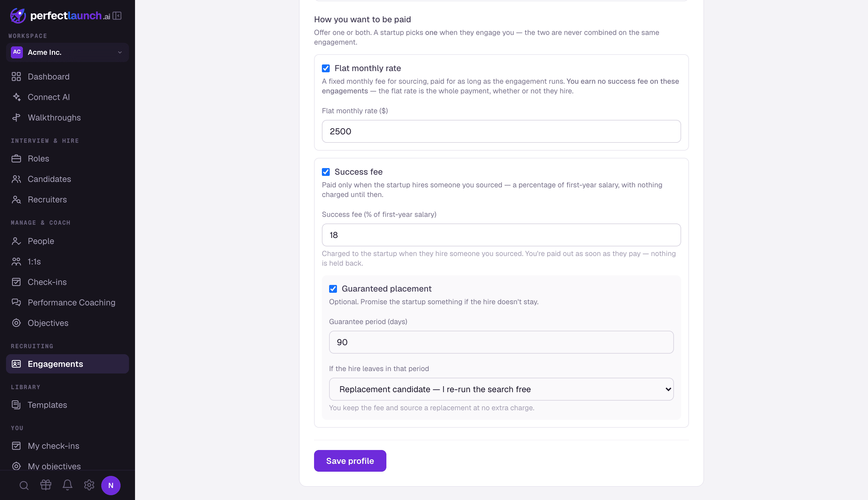The width and height of the screenshot is (868, 500).
Task: Open notifications bell icon
Action: point(67,485)
